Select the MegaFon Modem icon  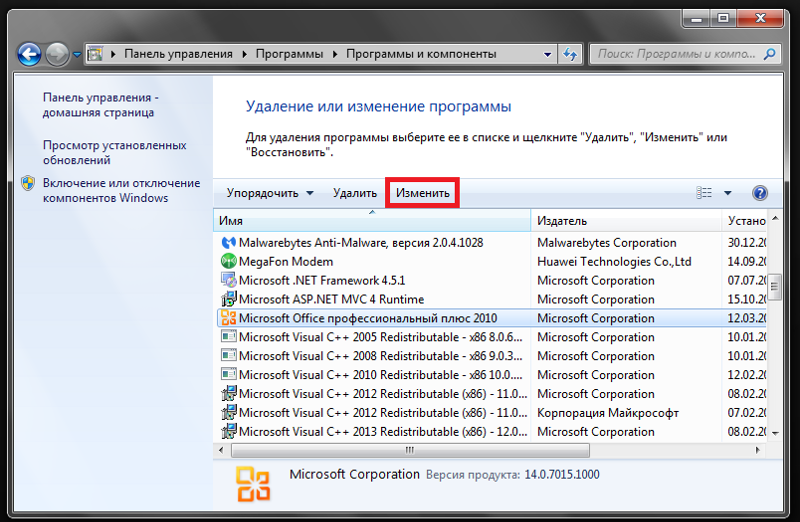pos(229,261)
